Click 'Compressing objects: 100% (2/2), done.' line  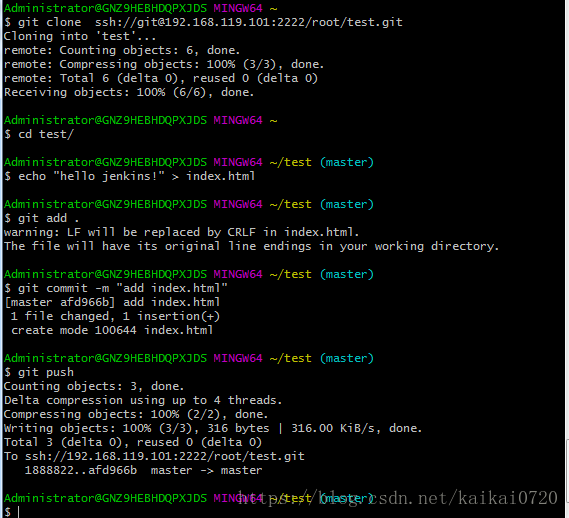point(136,414)
